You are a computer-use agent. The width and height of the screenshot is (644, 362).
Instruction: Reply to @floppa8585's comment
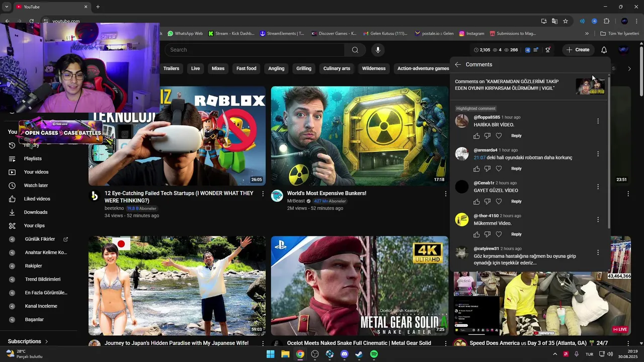click(516, 136)
